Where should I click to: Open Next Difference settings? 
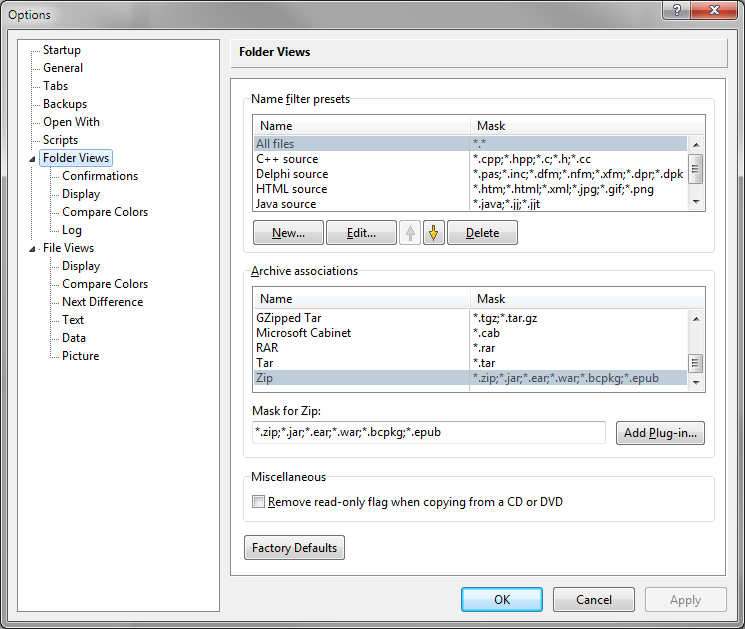click(103, 302)
